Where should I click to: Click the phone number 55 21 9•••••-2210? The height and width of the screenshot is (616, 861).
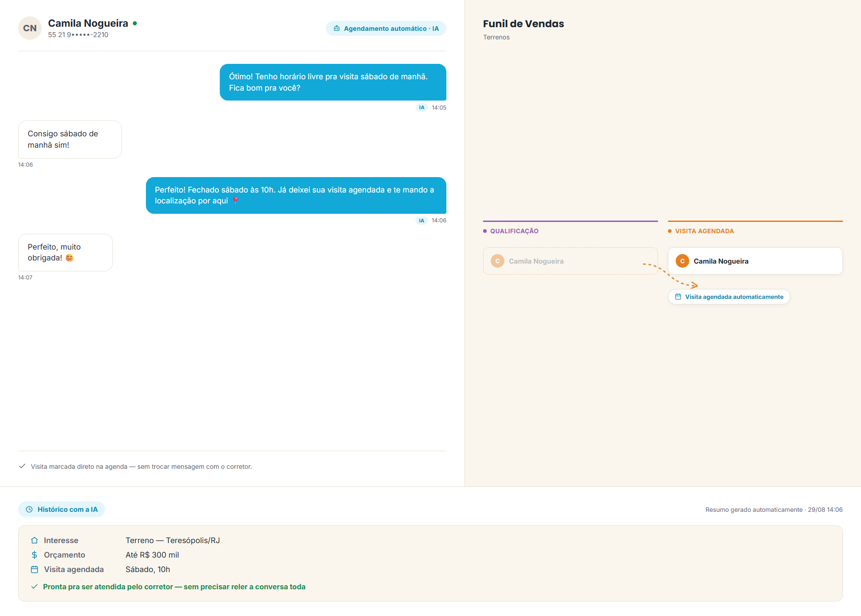pos(78,35)
